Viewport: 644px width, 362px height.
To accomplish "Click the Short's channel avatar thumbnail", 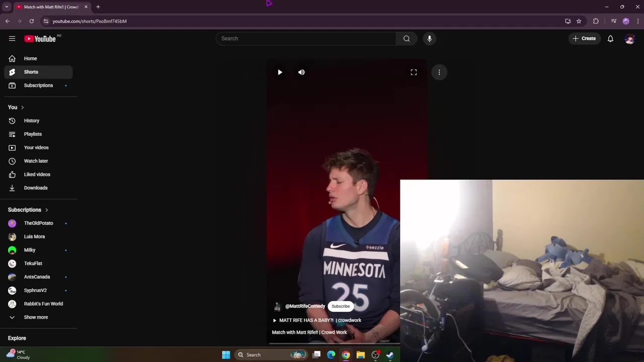I will (277, 307).
